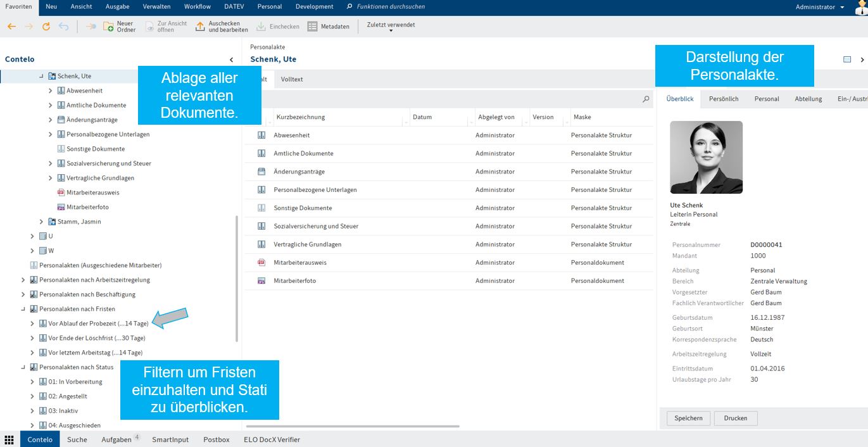The height and width of the screenshot is (447, 868).
Task: Select Vor Ablauf der Probezeit tree item
Action: [98, 324]
